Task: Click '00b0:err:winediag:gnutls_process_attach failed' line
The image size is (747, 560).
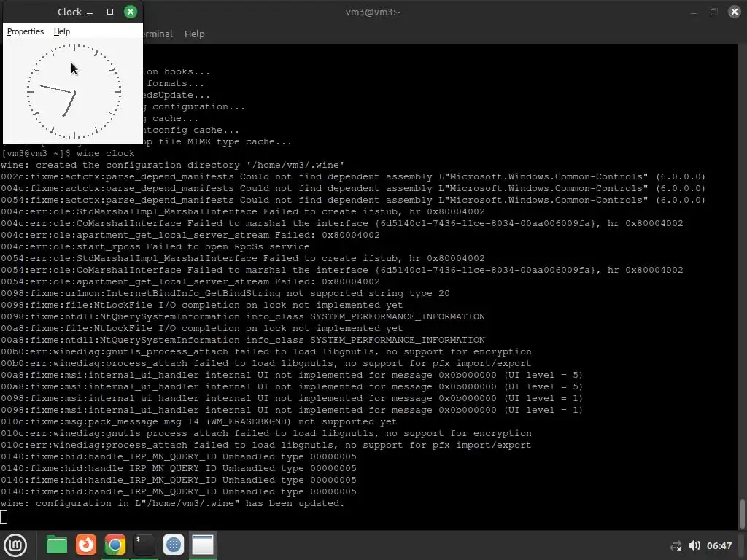Action: pos(266,352)
